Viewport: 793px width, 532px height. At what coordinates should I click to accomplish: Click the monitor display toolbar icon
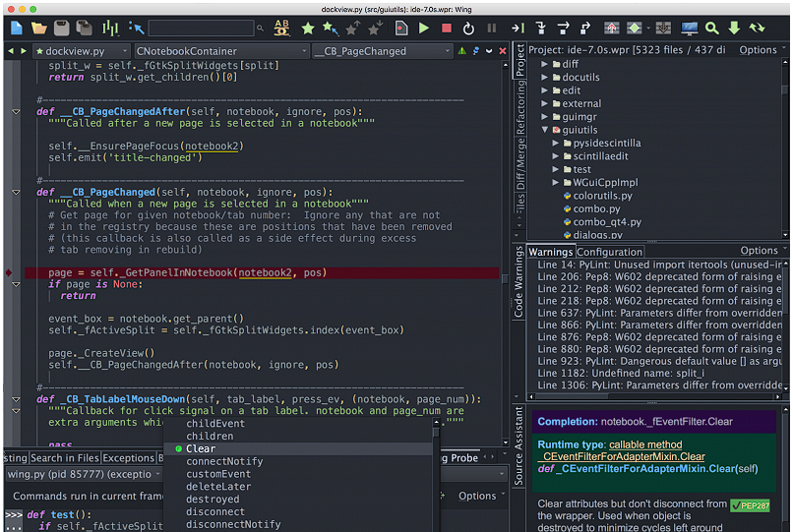(x=689, y=29)
